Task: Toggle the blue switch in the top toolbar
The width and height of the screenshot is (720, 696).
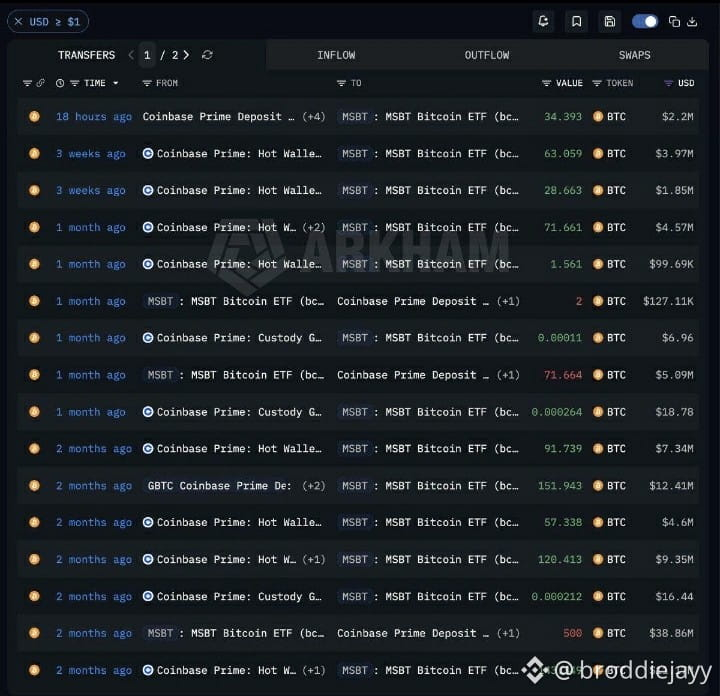Action: click(x=645, y=21)
